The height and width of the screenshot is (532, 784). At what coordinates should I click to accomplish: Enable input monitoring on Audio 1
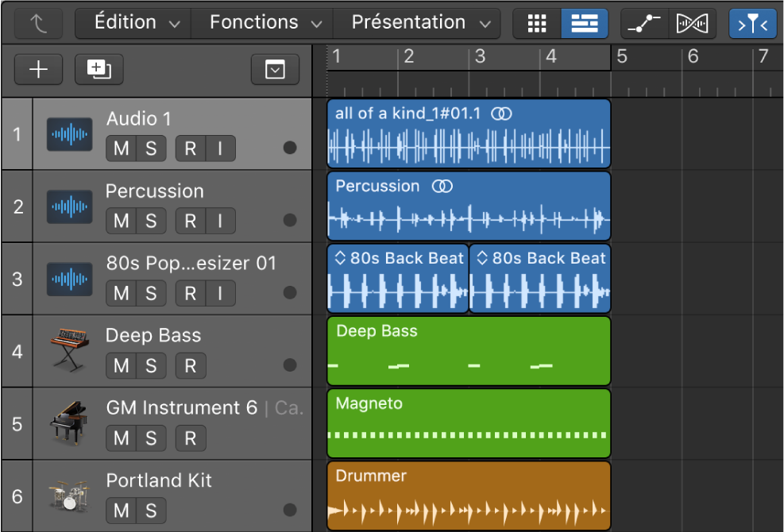click(220, 148)
